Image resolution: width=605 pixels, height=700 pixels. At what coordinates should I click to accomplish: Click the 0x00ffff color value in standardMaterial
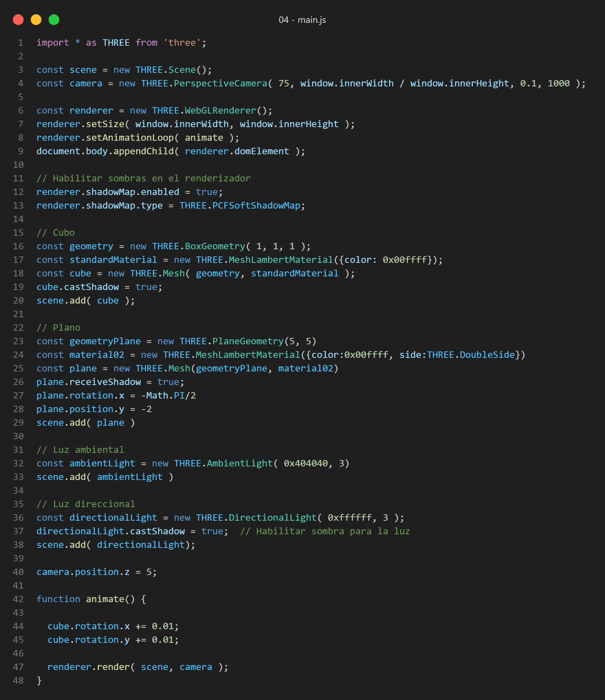pos(404,260)
